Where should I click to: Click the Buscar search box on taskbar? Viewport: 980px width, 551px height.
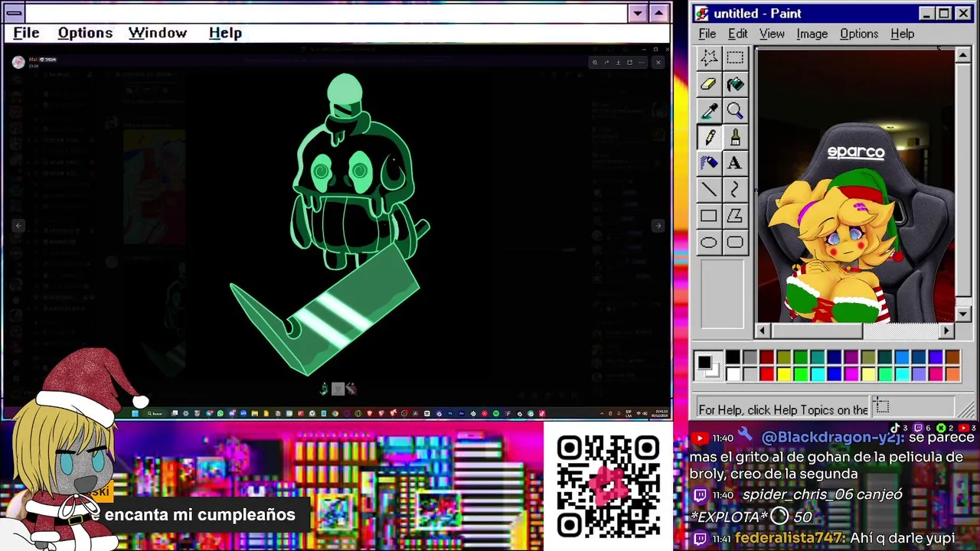click(155, 413)
